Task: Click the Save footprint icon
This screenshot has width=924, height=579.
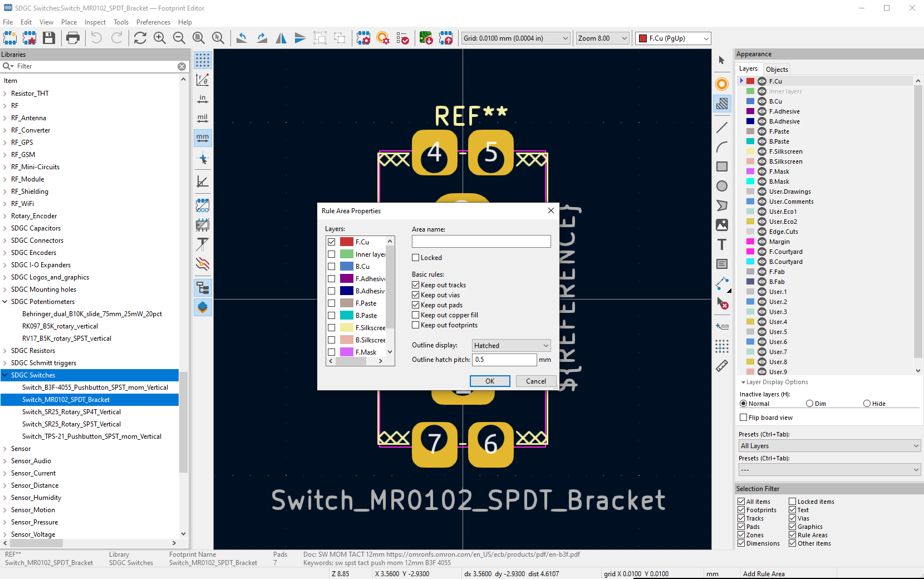Action: pyautogui.click(x=49, y=38)
